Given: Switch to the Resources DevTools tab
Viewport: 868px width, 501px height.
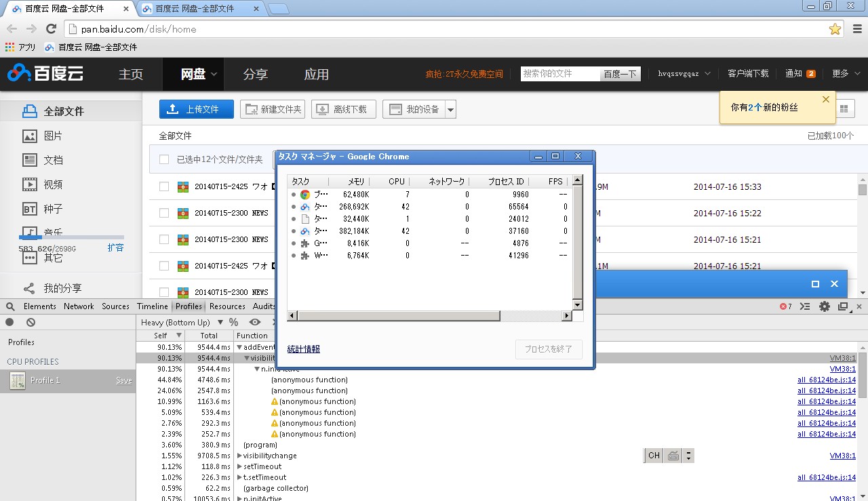Looking at the screenshot, I should click(227, 306).
